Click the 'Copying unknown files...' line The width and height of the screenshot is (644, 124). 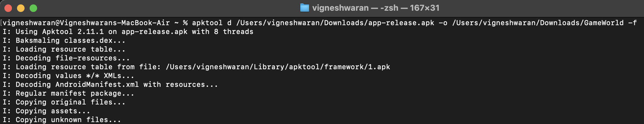(62, 120)
